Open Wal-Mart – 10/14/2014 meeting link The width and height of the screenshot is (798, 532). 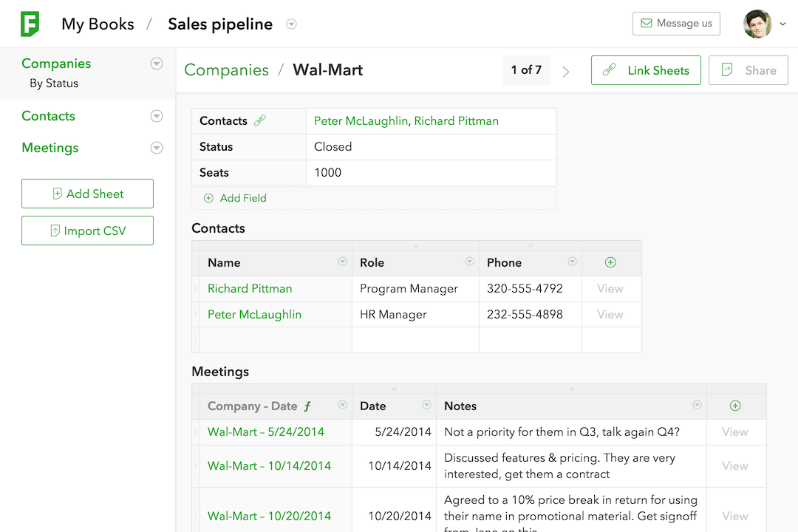click(269, 465)
